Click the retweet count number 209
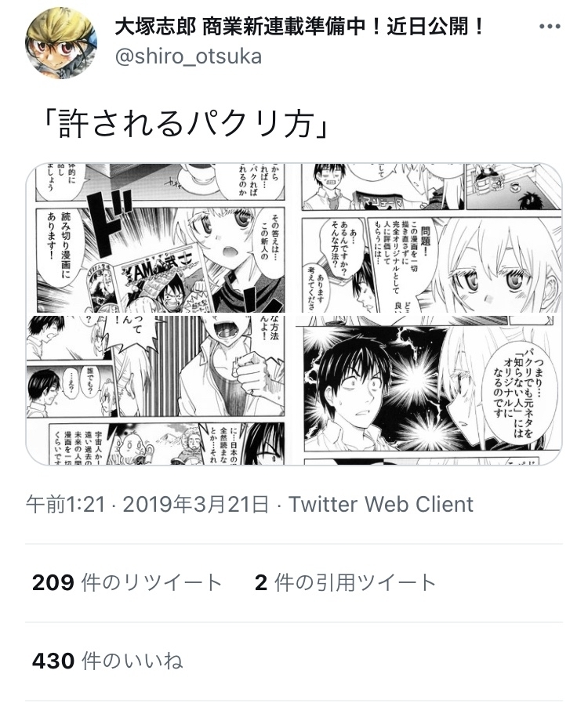 (x=53, y=583)
